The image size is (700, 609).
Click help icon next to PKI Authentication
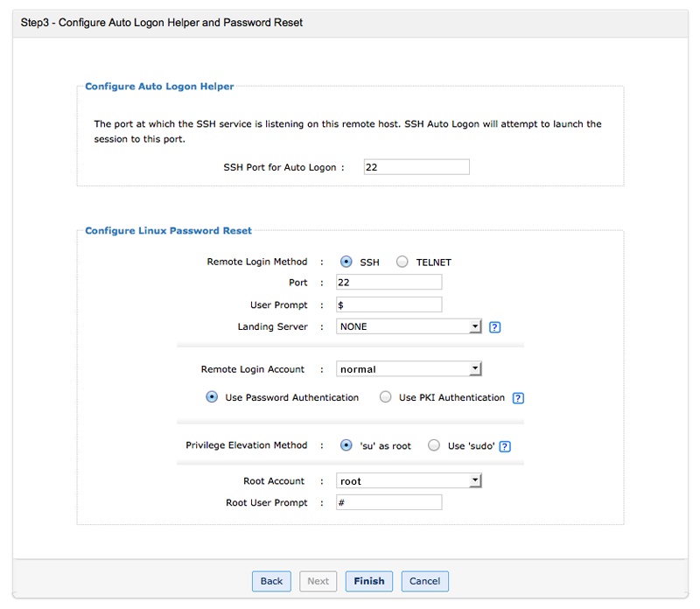pyautogui.click(x=518, y=398)
